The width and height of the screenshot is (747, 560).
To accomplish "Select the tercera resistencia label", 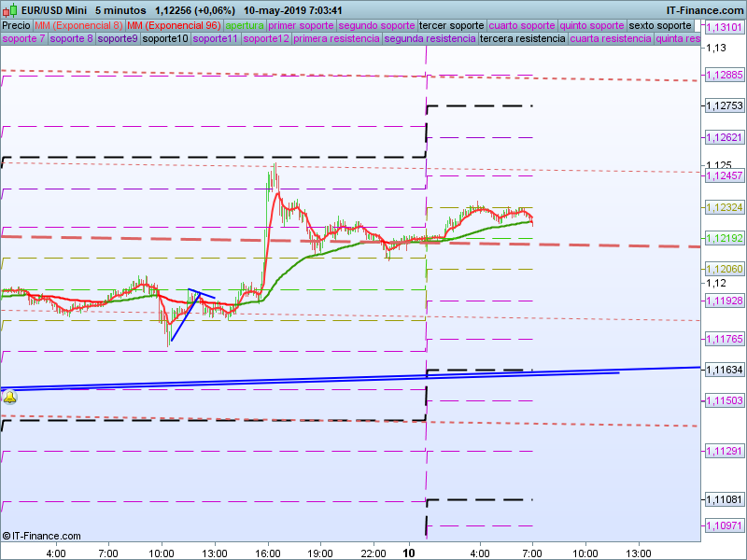I will click(522, 39).
